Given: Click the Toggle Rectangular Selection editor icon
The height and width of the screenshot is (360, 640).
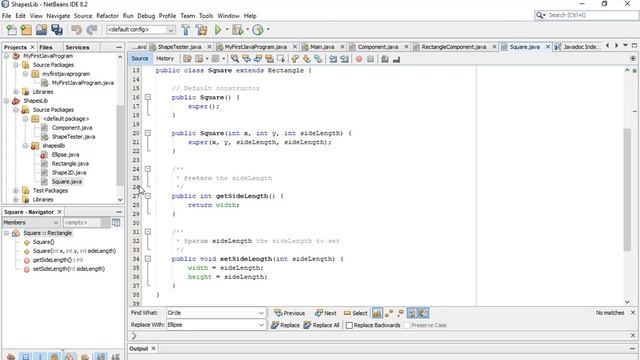Looking at the screenshot, I should [281, 59].
